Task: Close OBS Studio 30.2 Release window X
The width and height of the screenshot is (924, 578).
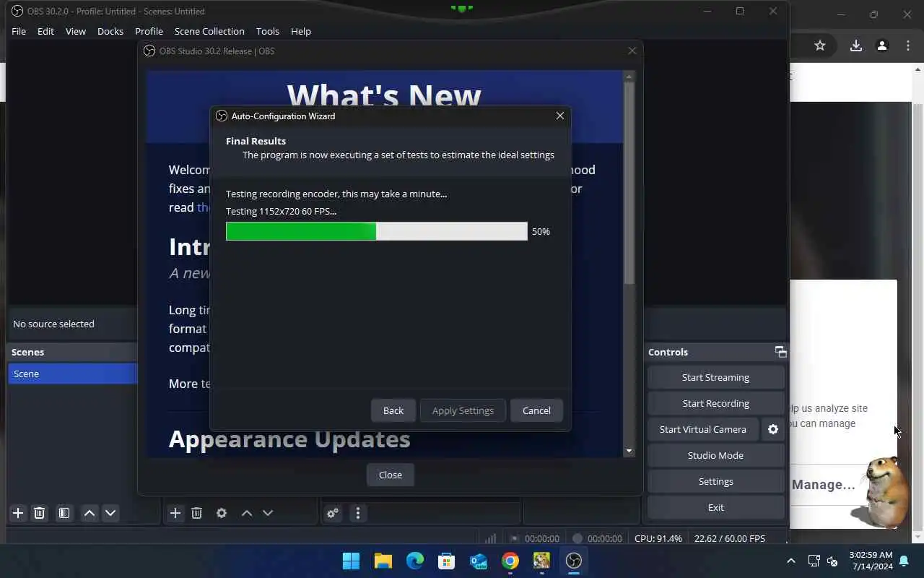Action: (632, 51)
